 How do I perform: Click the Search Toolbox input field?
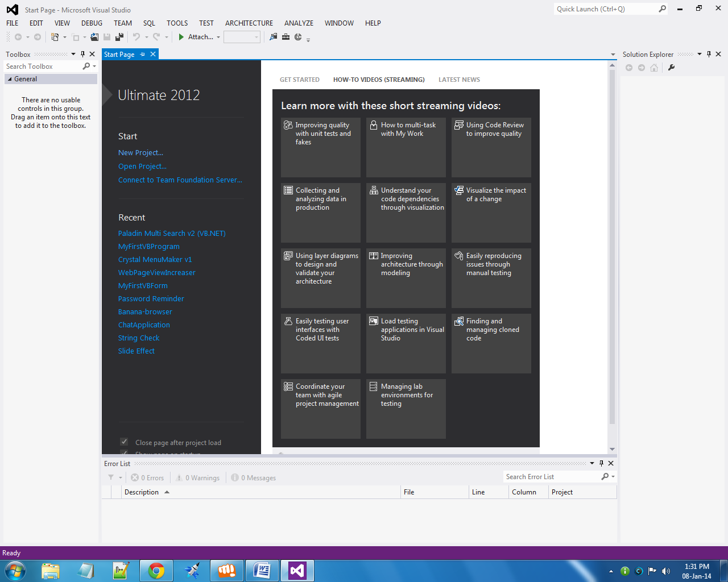pos(43,66)
